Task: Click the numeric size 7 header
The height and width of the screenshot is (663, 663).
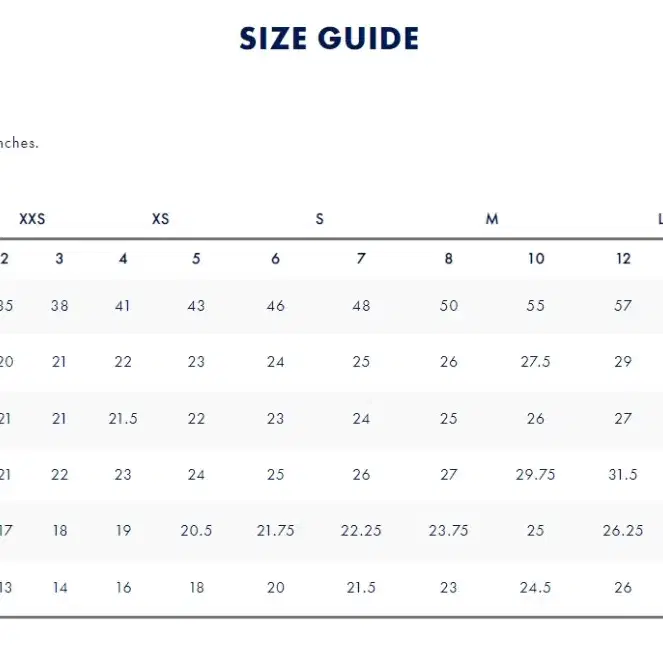Action: coord(361,258)
